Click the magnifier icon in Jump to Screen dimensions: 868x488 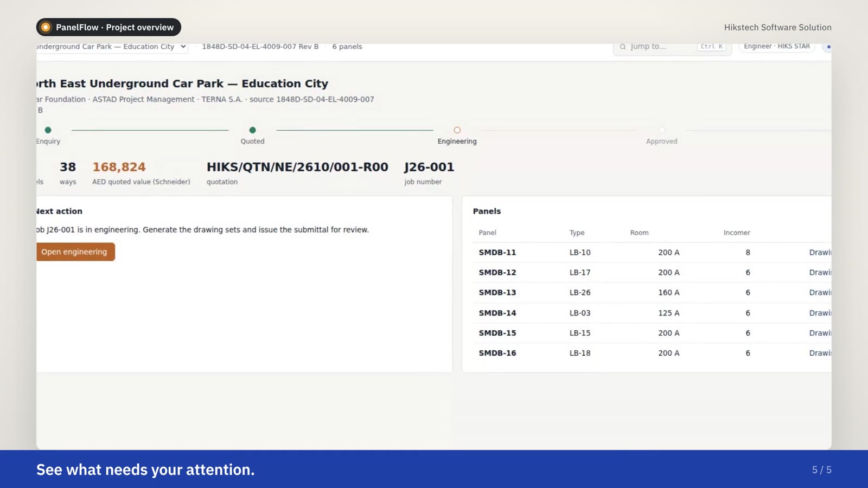[x=623, y=47]
